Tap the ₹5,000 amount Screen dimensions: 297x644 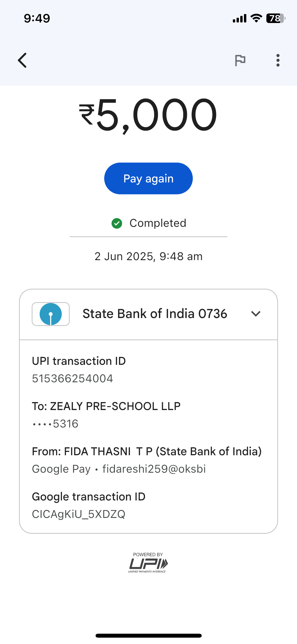148,115
